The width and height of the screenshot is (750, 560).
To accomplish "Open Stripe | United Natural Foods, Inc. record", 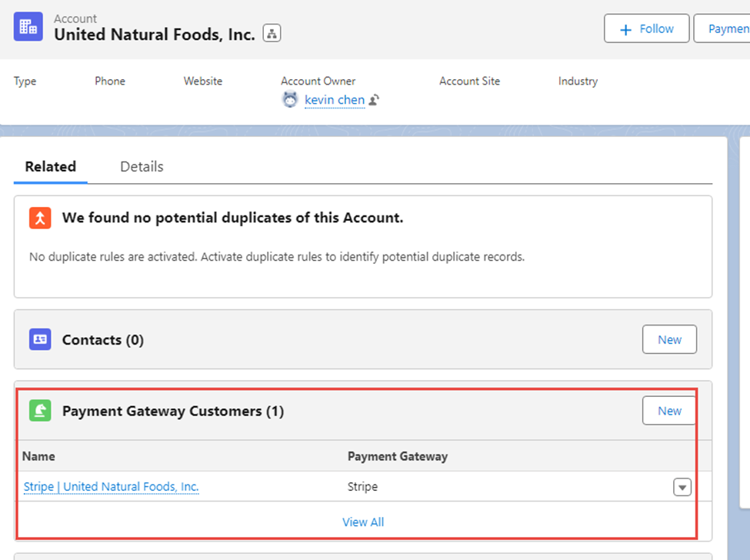I will point(111,486).
